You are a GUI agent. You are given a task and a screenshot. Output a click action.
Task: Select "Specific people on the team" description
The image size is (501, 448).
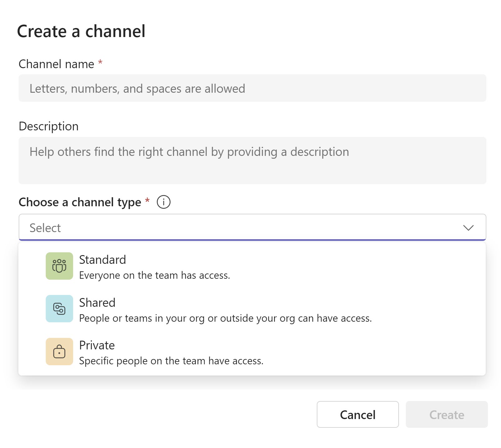[x=171, y=361]
